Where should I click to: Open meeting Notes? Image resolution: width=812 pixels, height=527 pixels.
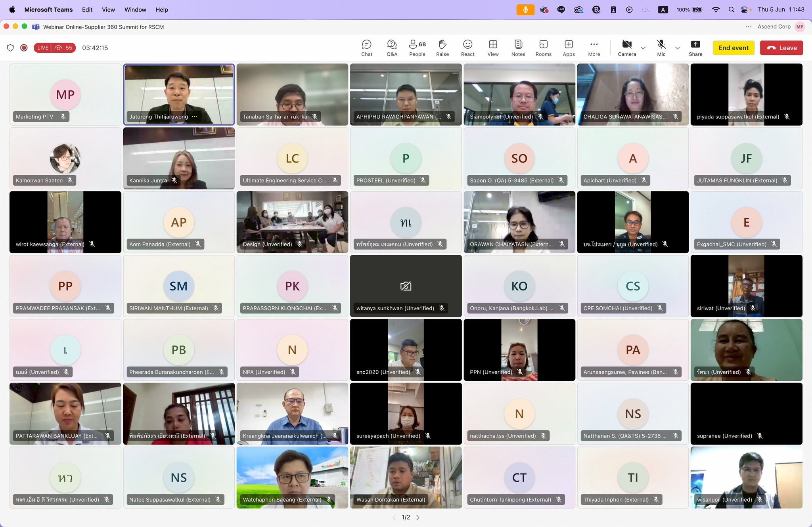(x=518, y=48)
